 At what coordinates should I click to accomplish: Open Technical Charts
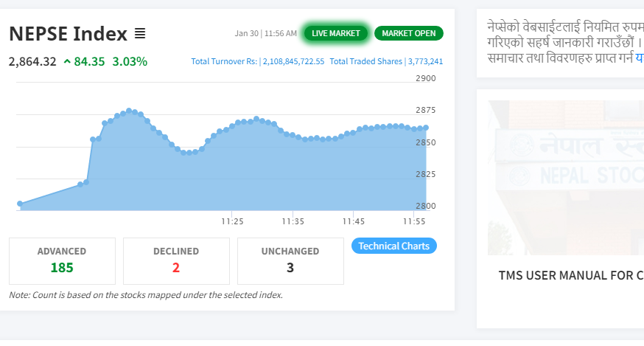click(x=394, y=246)
